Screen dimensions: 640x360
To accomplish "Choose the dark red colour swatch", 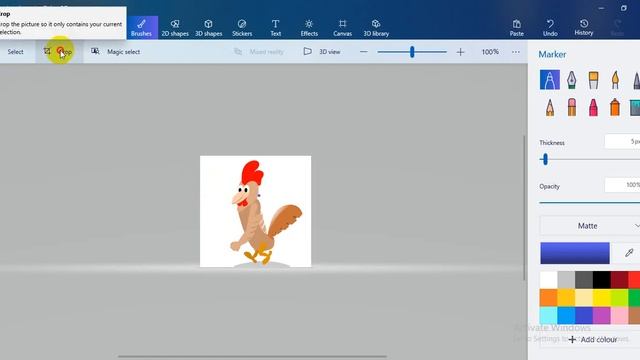I will tap(619, 280).
